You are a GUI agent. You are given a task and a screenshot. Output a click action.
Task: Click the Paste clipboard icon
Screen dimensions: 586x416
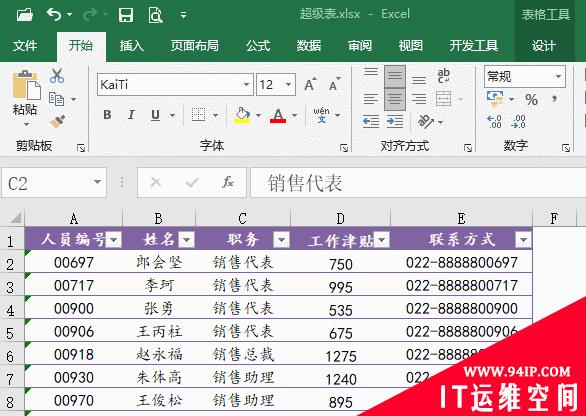pos(26,85)
